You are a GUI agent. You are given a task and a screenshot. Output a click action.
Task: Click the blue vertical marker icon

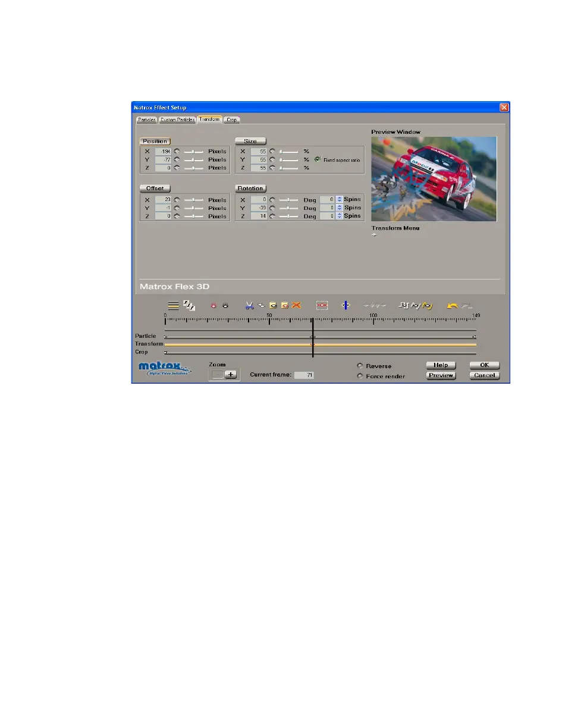345,305
